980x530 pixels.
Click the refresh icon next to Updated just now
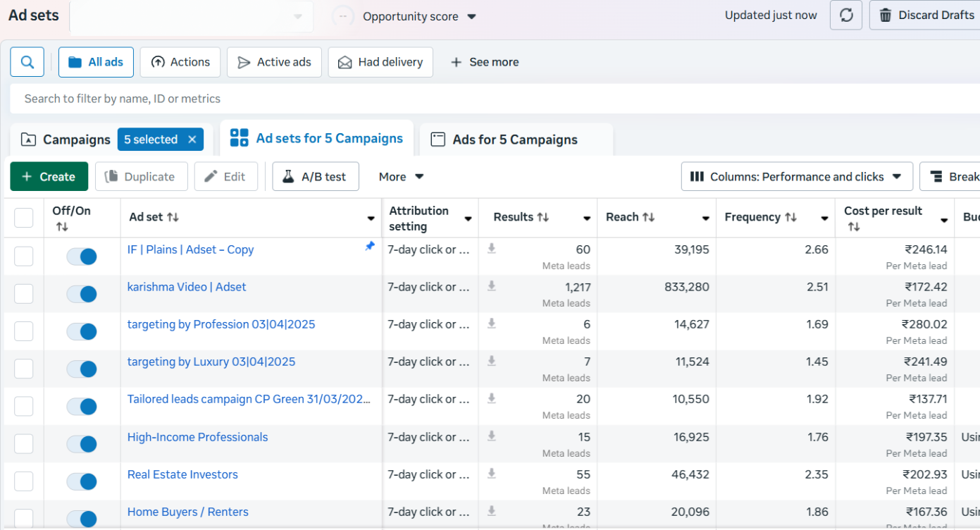846,16
